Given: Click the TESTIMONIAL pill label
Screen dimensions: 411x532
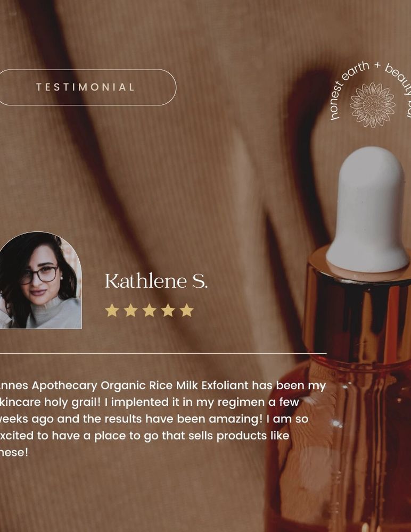Looking at the screenshot, I should pyautogui.click(x=86, y=87).
